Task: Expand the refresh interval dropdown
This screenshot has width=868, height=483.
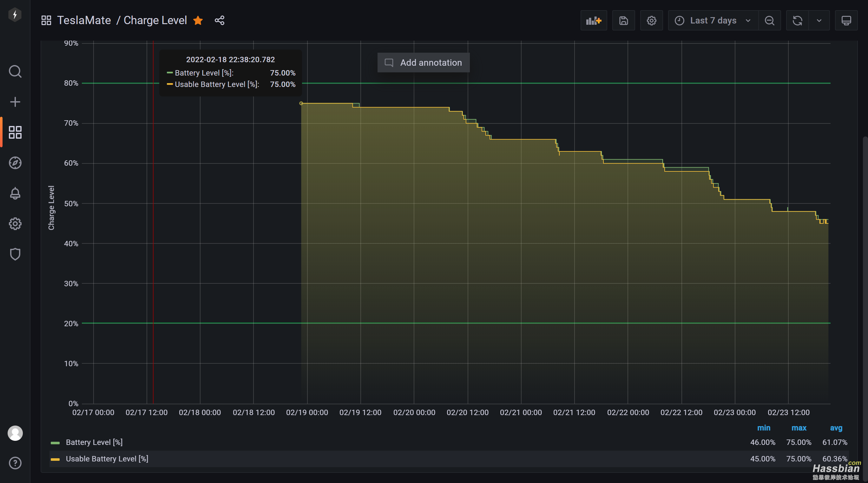Action: (819, 21)
